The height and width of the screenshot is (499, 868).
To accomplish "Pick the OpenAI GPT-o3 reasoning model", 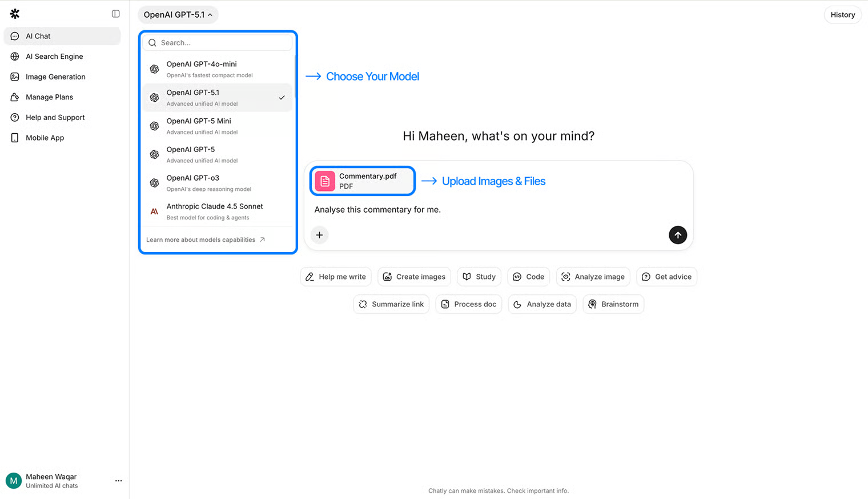I will tap(217, 183).
